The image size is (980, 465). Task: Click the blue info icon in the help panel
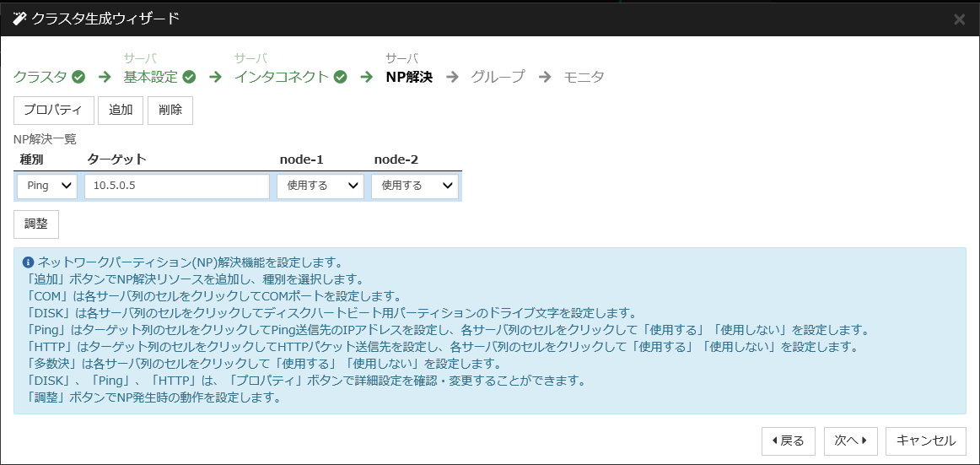(28, 262)
